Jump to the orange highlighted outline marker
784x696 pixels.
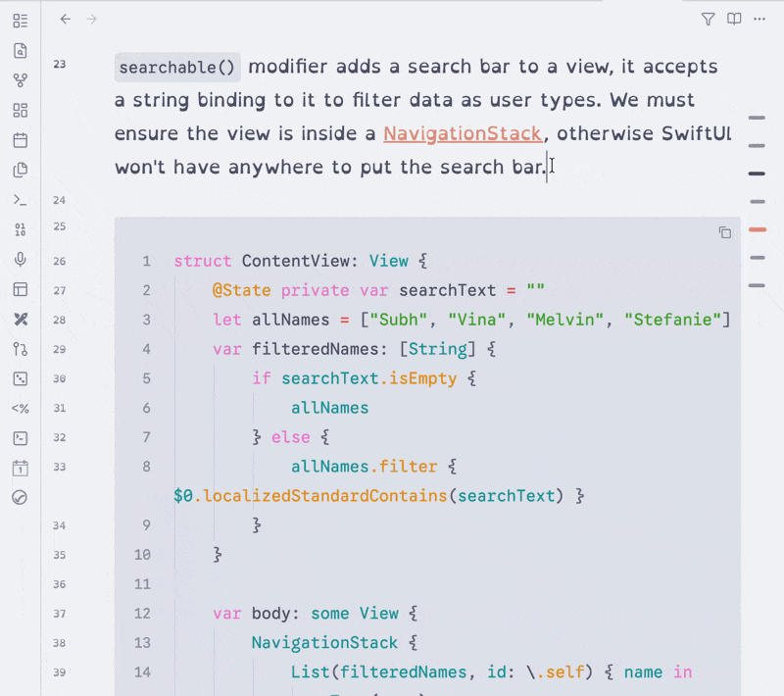pyautogui.click(x=757, y=230)
